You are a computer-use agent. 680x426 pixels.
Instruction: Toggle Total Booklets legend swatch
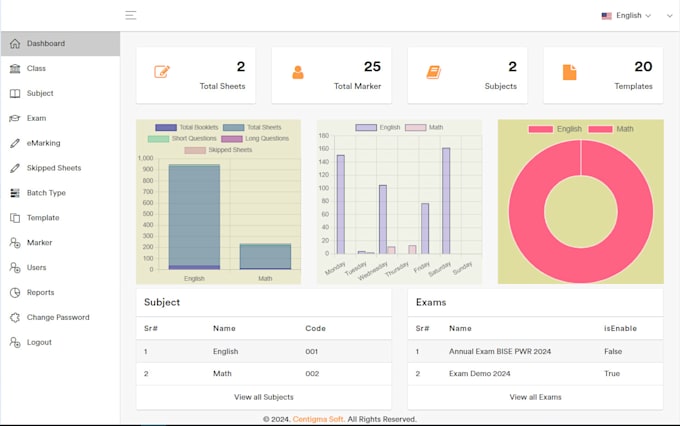pos(166,128)
